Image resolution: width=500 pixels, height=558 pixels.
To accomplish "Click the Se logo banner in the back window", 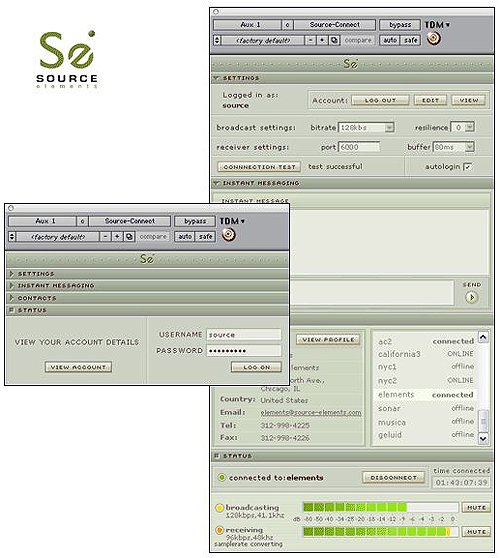I will point(351,64).
